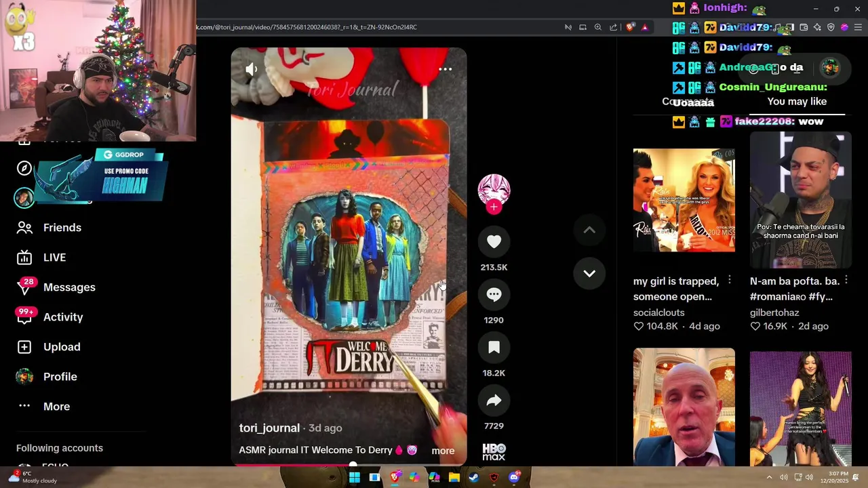Open the Brave Shields lion icon
Screen dimensions: 868x488
tap(630, 27)
